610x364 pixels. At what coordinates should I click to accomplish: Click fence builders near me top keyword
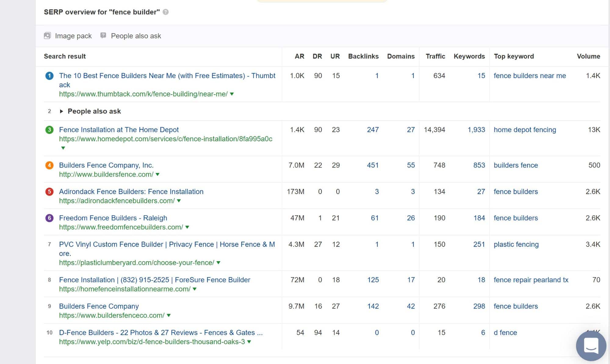click(529, 76)
